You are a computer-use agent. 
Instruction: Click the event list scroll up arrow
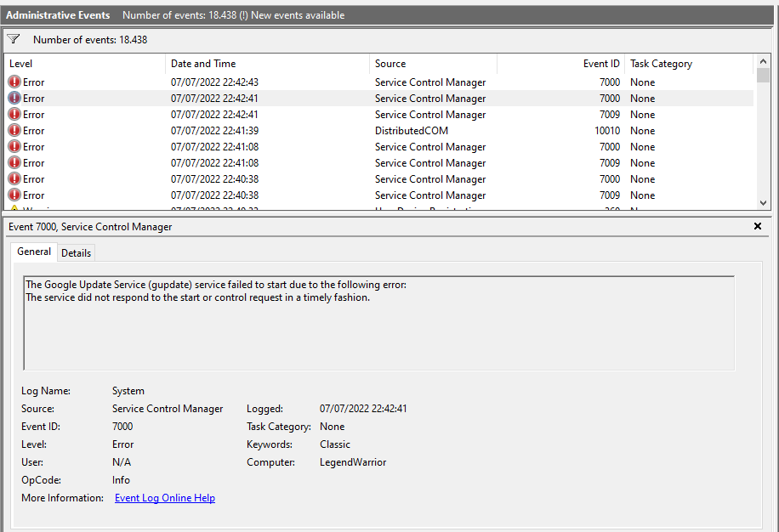[763, 61]
